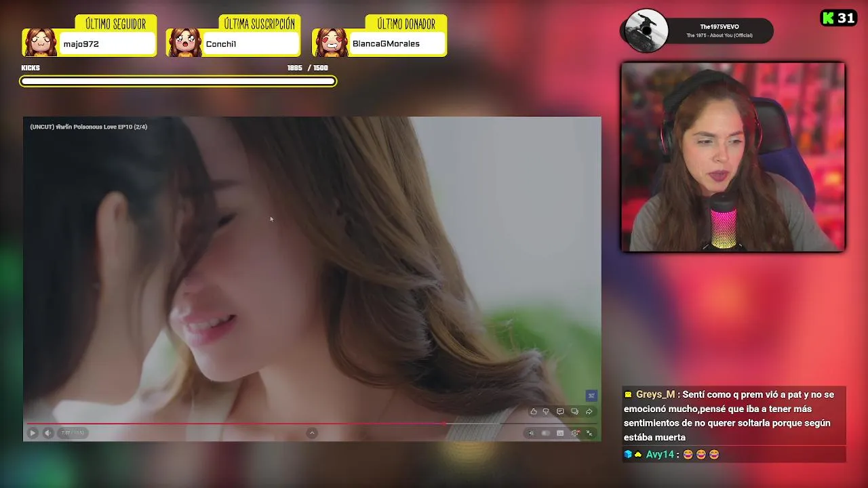Toggle autoplay switch in player
Image resolution: width=868 pixels, height=488 pixels.
[545, 433]
